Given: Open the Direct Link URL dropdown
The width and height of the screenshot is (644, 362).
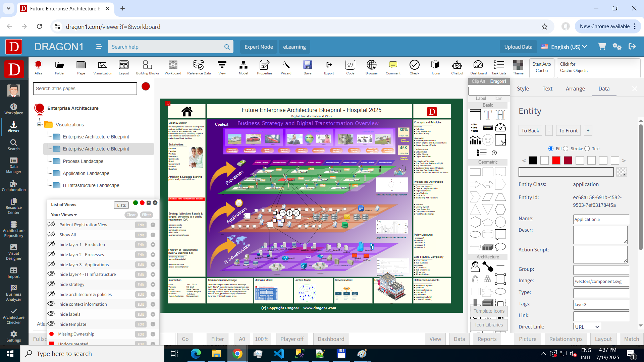Looking at the screenshot, I should [x=587, y=327].
